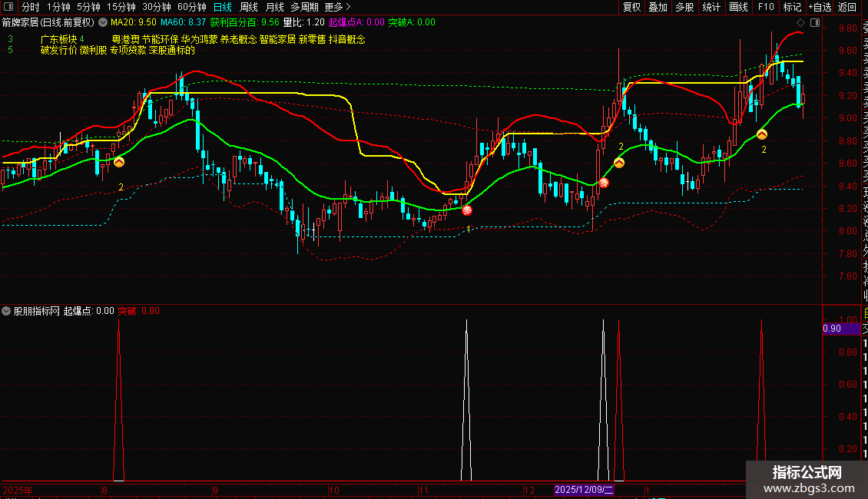868x499 pixels.
Task: Click the 广东板块 sector label
Action: click(x=58, y=39)
